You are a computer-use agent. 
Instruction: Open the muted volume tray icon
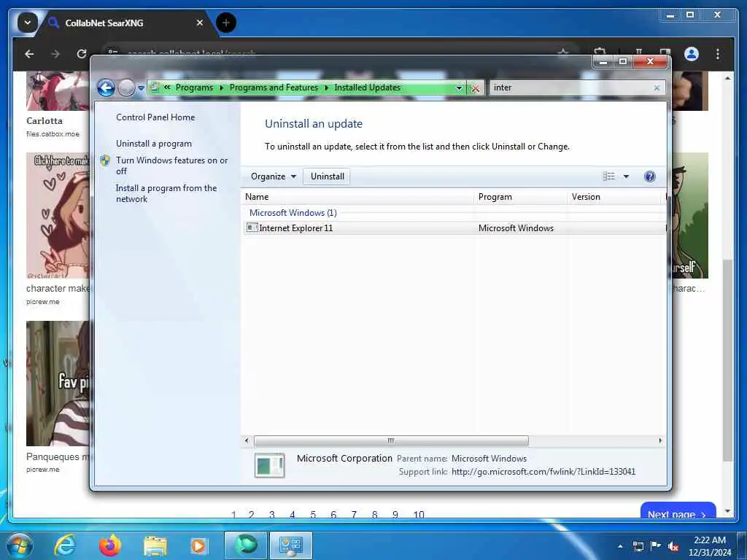click(x=673, y=546)
